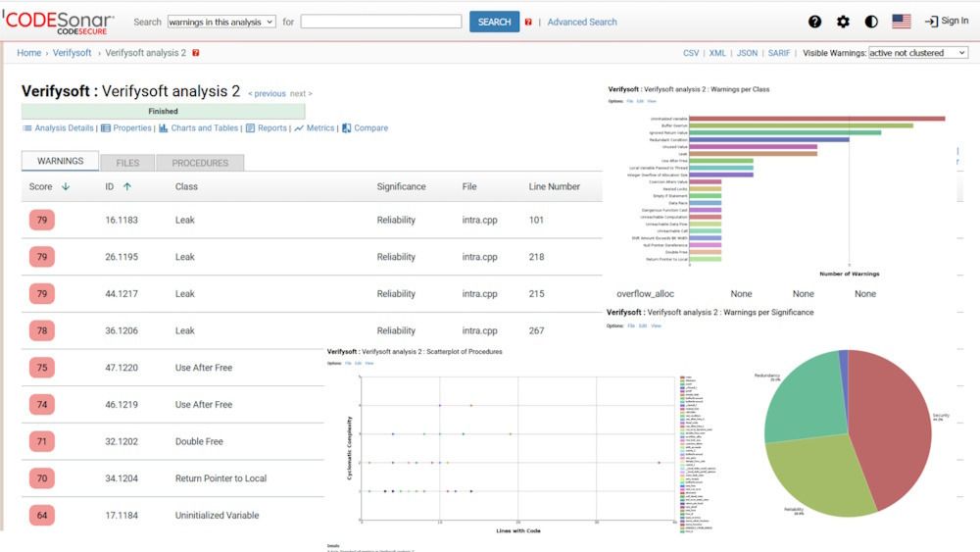Expand the search scope dropdown
The image size is (980, 552).
221,22
